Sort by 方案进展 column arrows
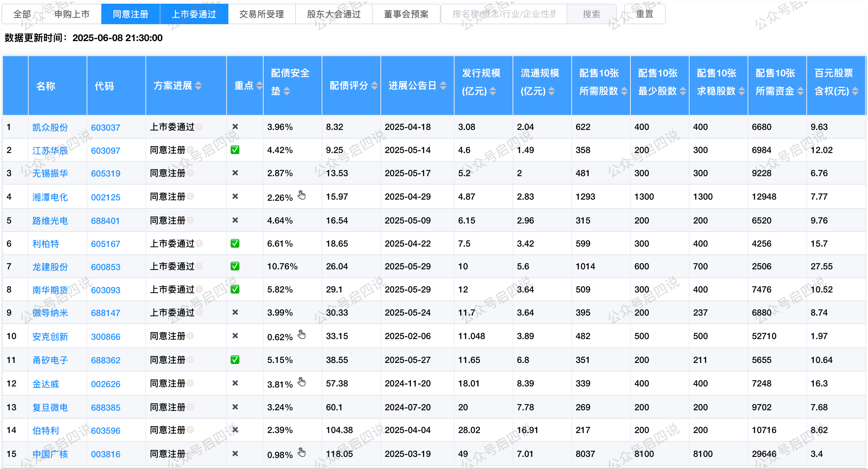This screenshot has height=469, width=868. click(198, 86)
